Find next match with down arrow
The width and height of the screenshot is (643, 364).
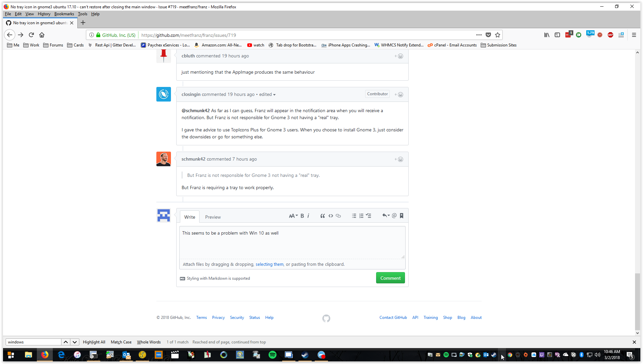75,342
